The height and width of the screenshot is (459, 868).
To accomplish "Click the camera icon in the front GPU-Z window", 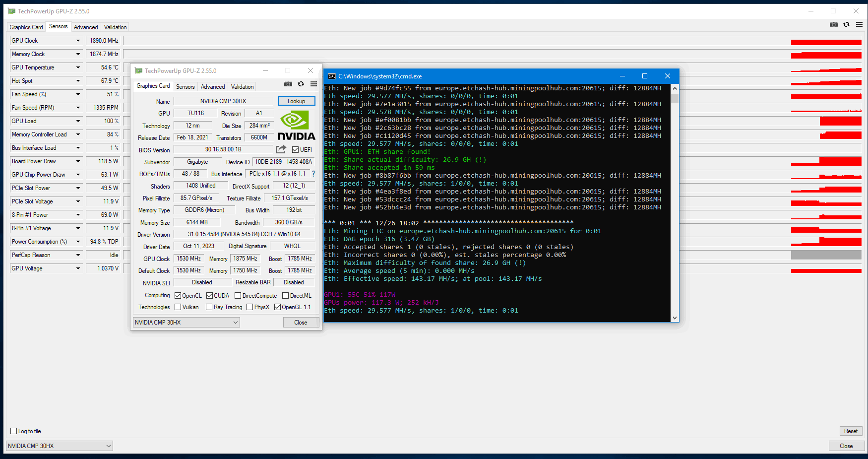I will pyautogui.click(x=288, y=84).
